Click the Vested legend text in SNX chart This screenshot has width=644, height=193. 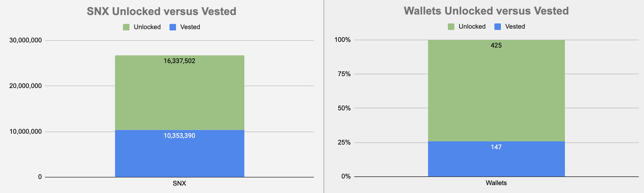click(190, 27)
